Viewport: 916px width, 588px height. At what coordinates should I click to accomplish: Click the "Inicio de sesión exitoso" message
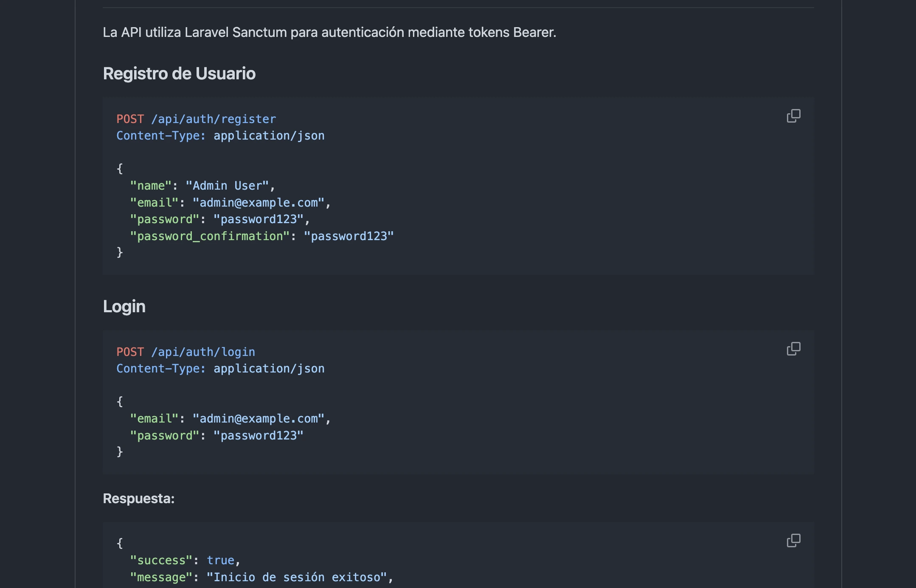pos(297,577)
